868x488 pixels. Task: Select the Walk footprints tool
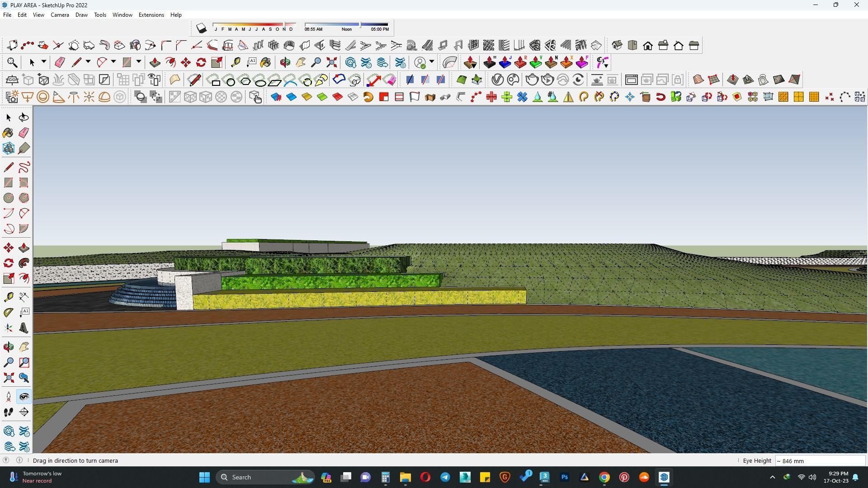coord(8,412)
